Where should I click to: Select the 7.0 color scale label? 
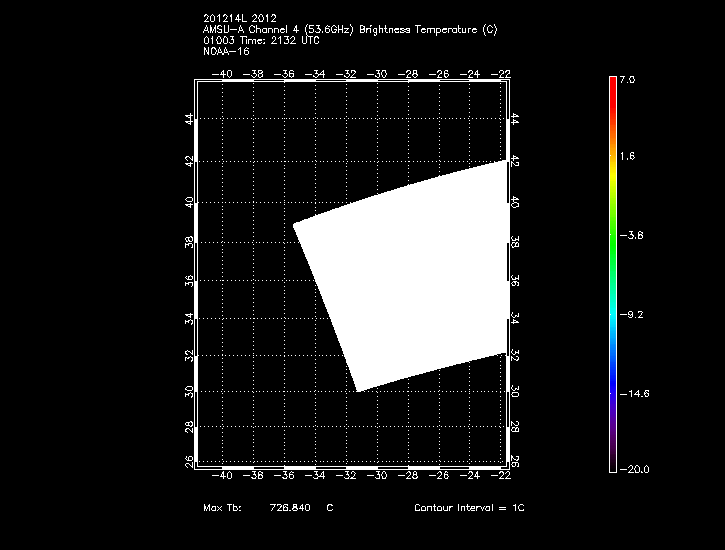tap(626, 78)
